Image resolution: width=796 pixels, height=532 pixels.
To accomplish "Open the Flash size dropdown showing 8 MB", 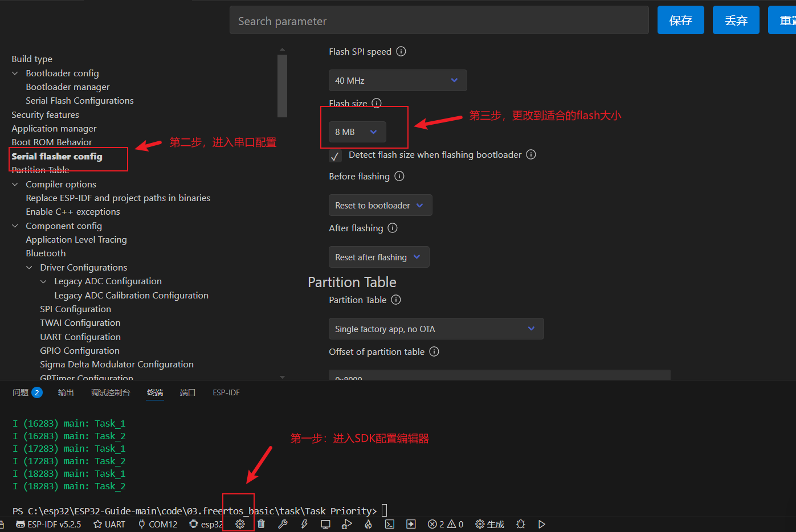I will tap(357, 132).
